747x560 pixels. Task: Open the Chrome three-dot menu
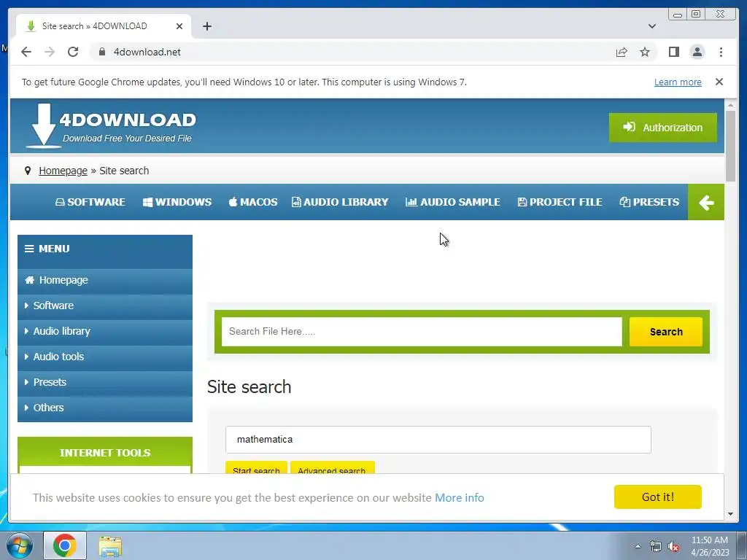pos(721,52)
